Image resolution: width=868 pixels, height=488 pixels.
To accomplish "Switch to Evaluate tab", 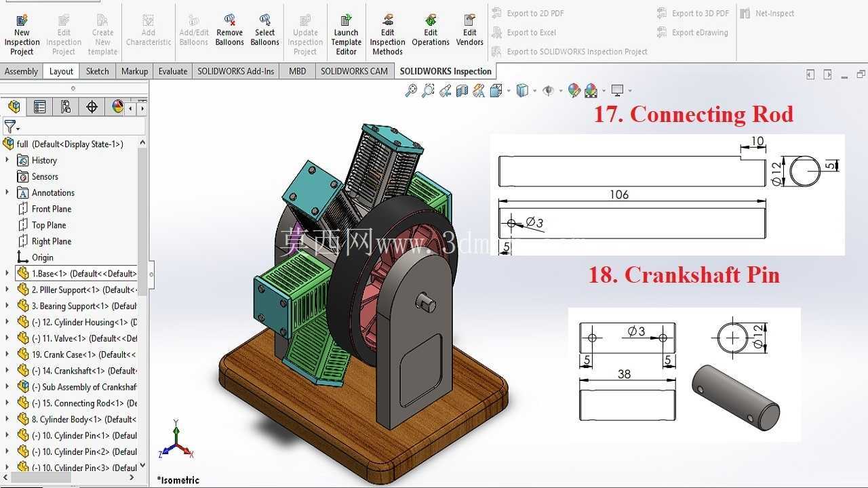I will [173, 71].
